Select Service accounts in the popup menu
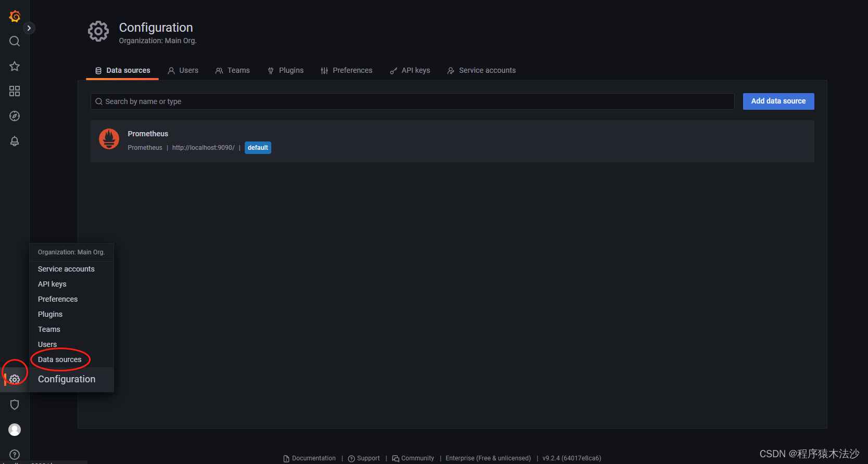This screenshot has width=868, height=464. pyautogui.click(x=66, y=269)
